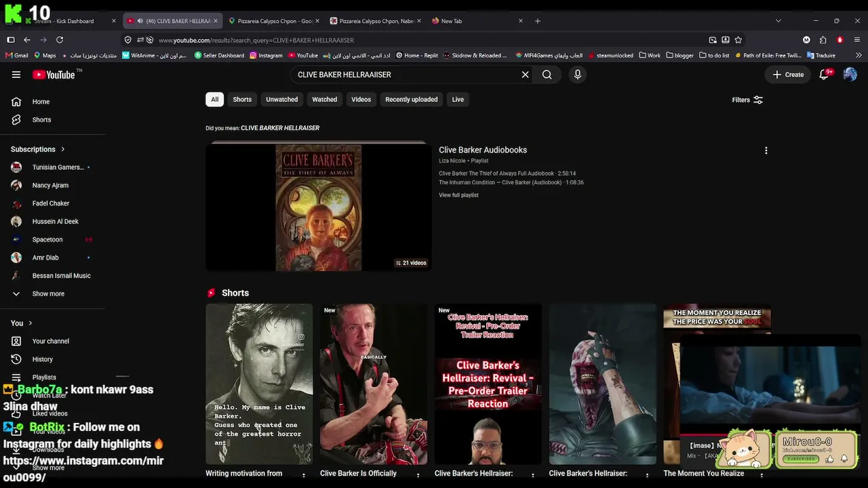Open Playlists in the sidebar
This screenshot has width=868, height=488.
[44, 378]
